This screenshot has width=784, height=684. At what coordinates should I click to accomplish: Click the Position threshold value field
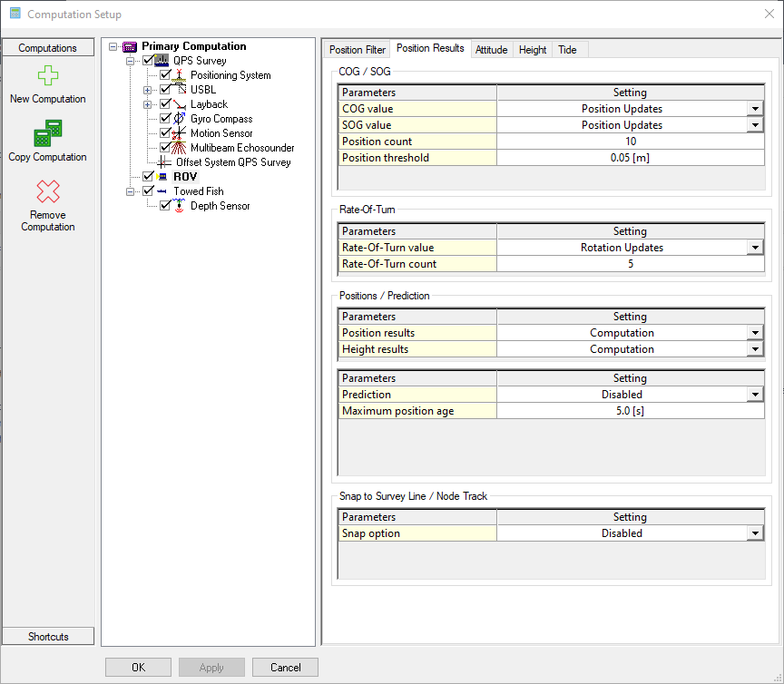[x=630, y=158]
